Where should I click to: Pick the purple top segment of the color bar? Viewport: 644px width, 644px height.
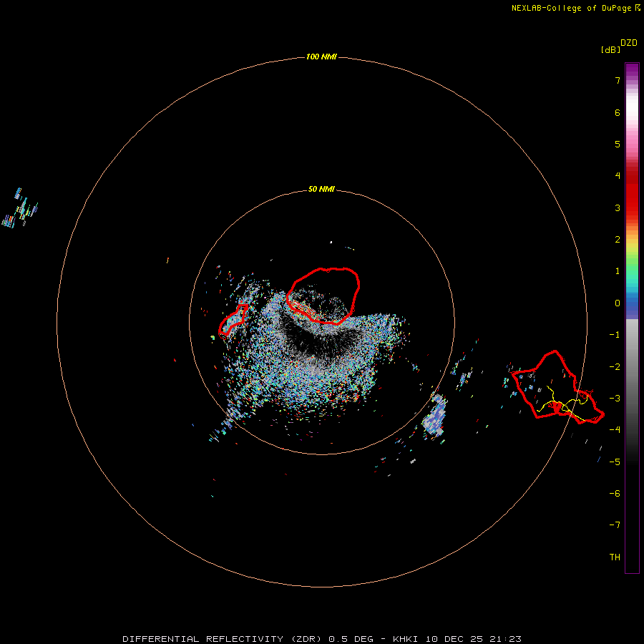(x=632, y=72)
